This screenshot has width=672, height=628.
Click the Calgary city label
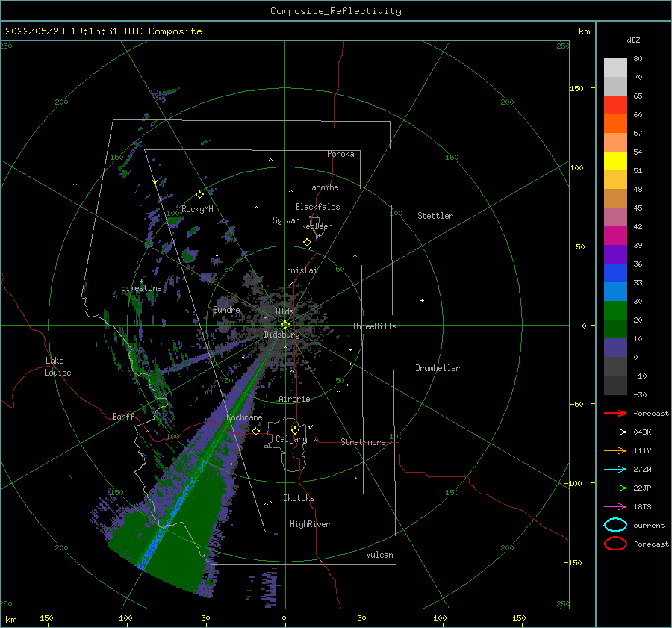point(291,439)
